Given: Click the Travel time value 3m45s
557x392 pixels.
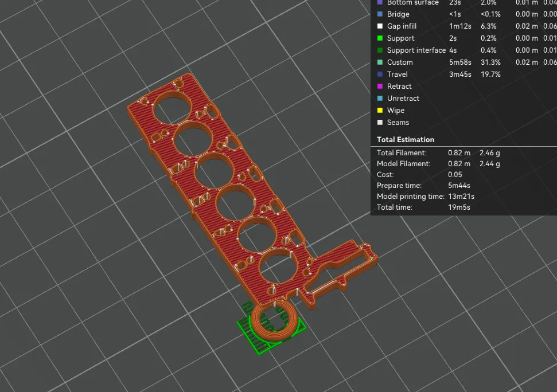Looking at the screenshot, I should click(x=460, y=75).
